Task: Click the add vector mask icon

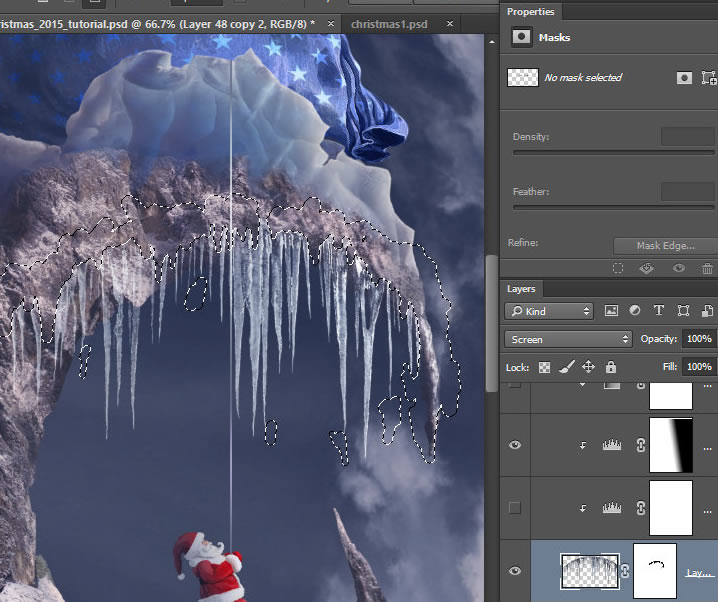Action: (x=709, y=77)
